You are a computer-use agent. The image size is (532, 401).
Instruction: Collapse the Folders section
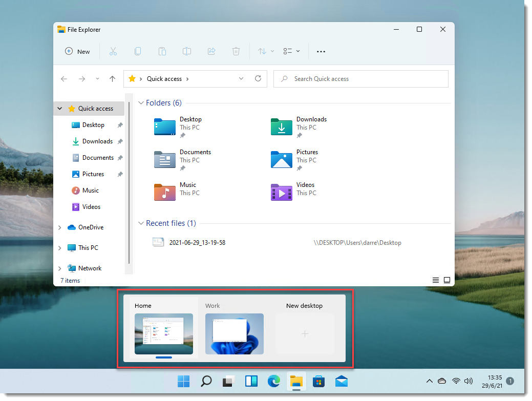(141, 103)
